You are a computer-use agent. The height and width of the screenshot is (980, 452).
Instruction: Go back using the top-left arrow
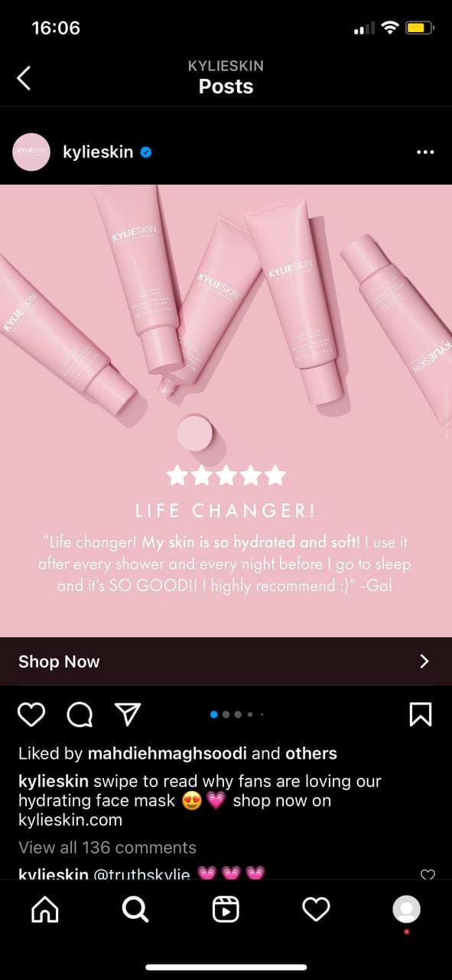(24, 77)
